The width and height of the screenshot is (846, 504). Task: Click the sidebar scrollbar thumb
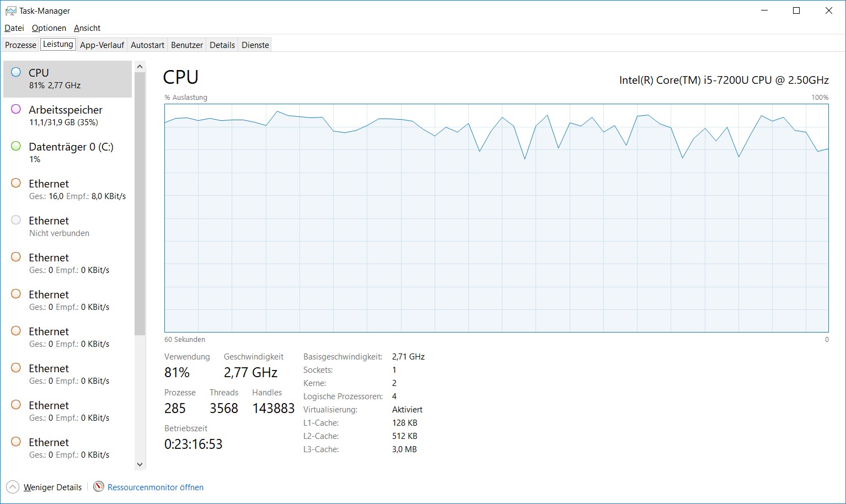(140, 203)
